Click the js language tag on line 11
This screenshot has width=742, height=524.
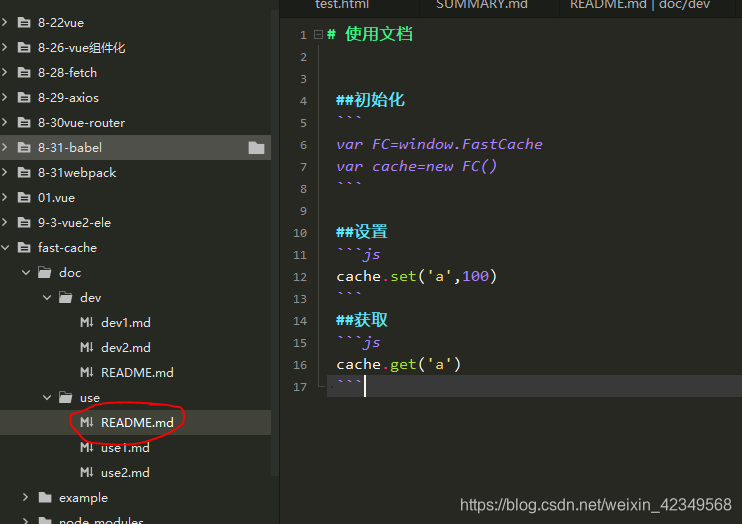(x=371, y=255)
